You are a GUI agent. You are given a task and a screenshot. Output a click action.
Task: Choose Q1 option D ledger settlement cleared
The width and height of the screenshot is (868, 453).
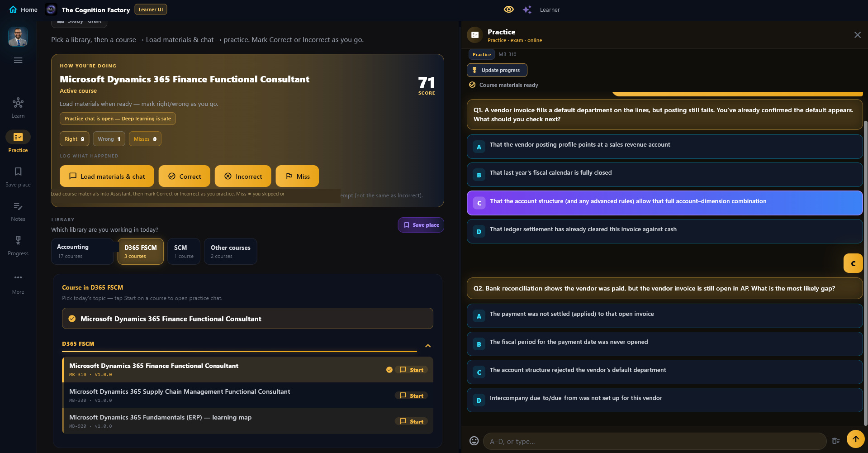click(664, 231)
